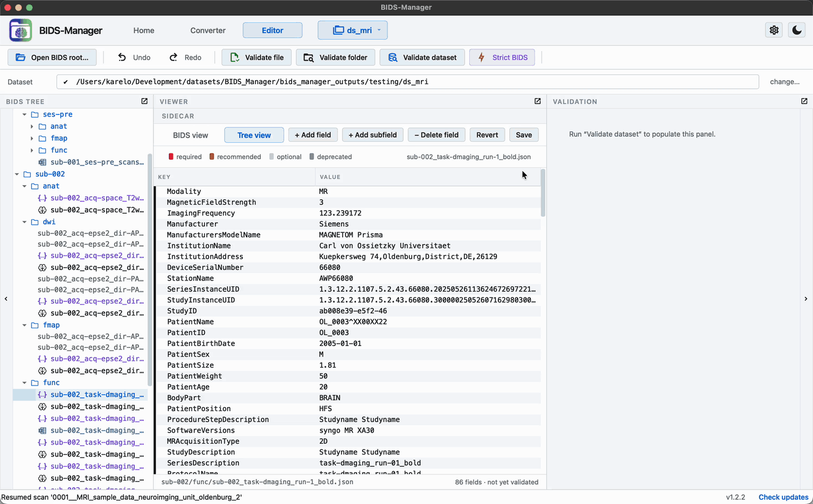Toggle the Strict BIDS mode button

click(502, 57)
